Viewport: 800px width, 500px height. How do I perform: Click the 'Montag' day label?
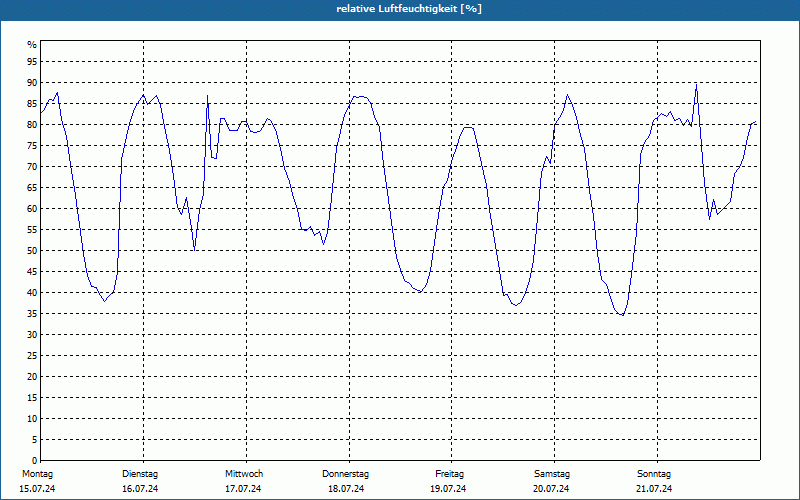pos(37,474)
